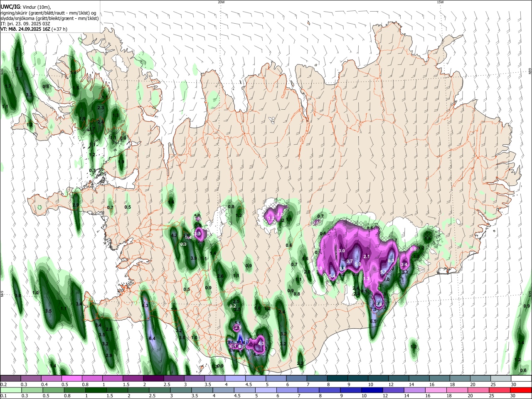This screenshot has height=399, width=532.
Task: Click the '15W' longitude label
Action: (440, 2)
